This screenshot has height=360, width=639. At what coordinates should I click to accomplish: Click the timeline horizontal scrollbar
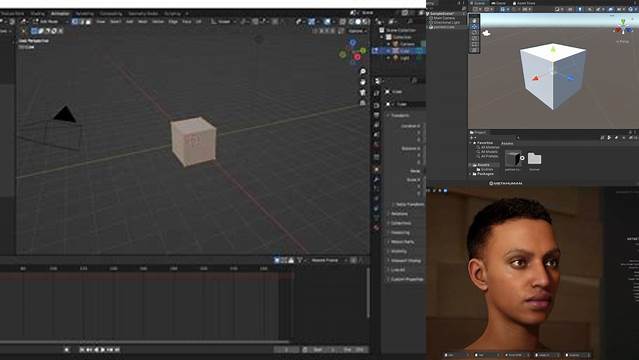point(145,342)
